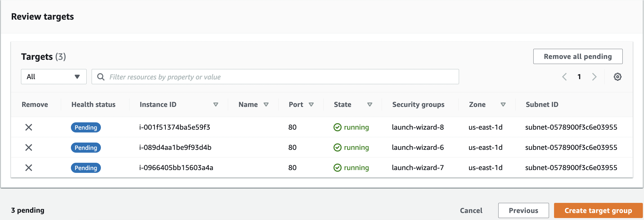
Task: Sort targets by State column
Action: point(370,105)
